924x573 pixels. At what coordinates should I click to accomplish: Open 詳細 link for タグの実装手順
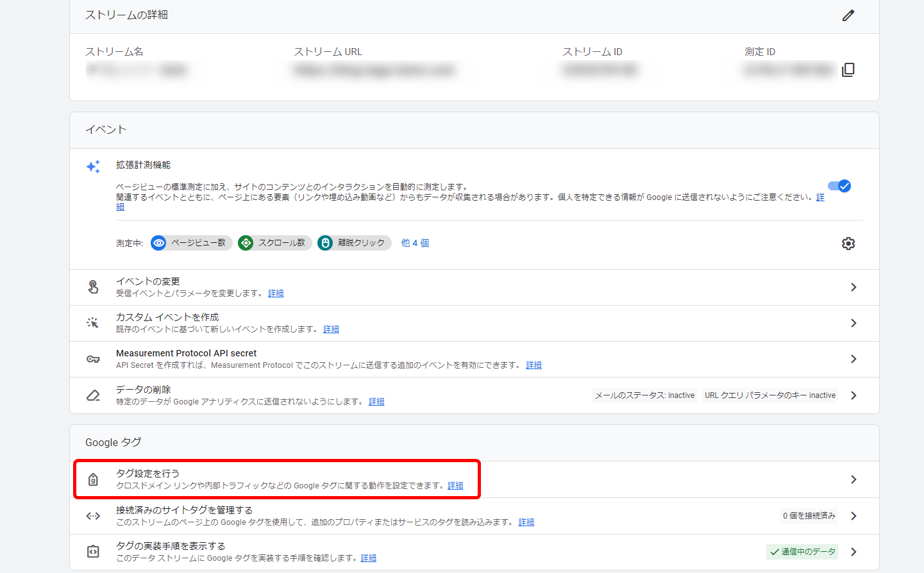pyautogui.click(x=369, y=558)
